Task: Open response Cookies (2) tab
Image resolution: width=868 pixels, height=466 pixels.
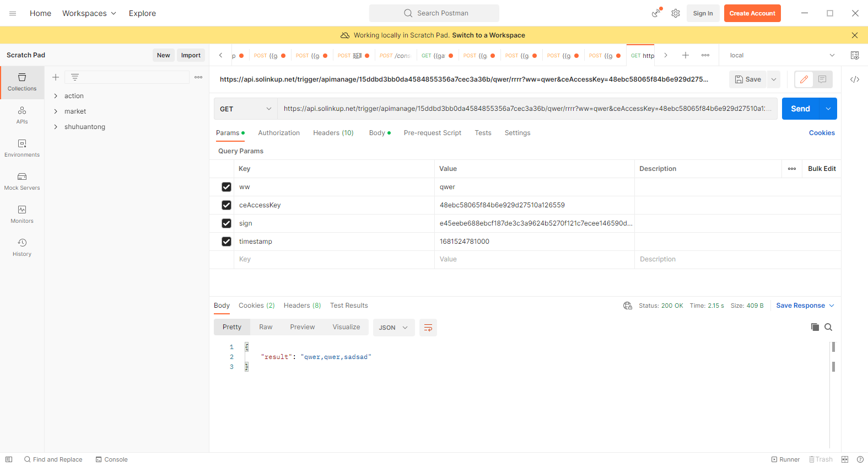Action: tap(257, 306)
